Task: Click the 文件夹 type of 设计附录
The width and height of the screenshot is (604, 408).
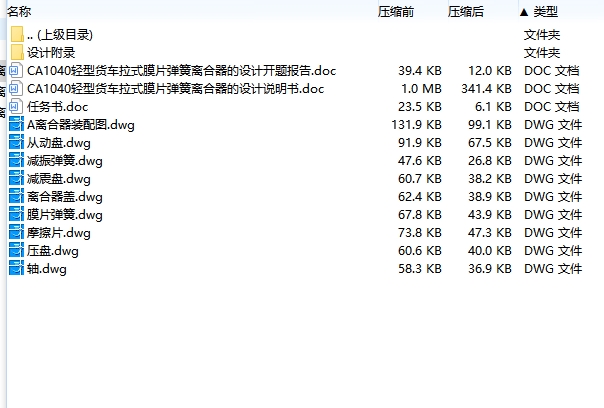Action: (x=542, y=53)
